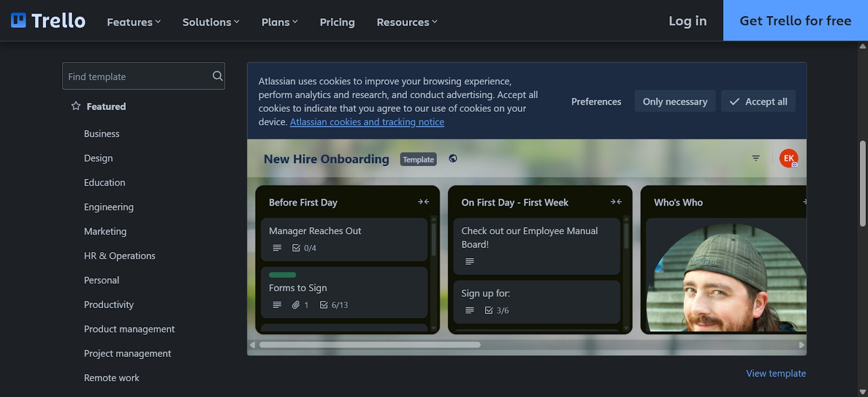Viewport: 868px width, 397px height.
Task: Select the Personal category
Action: coord(101,280)
